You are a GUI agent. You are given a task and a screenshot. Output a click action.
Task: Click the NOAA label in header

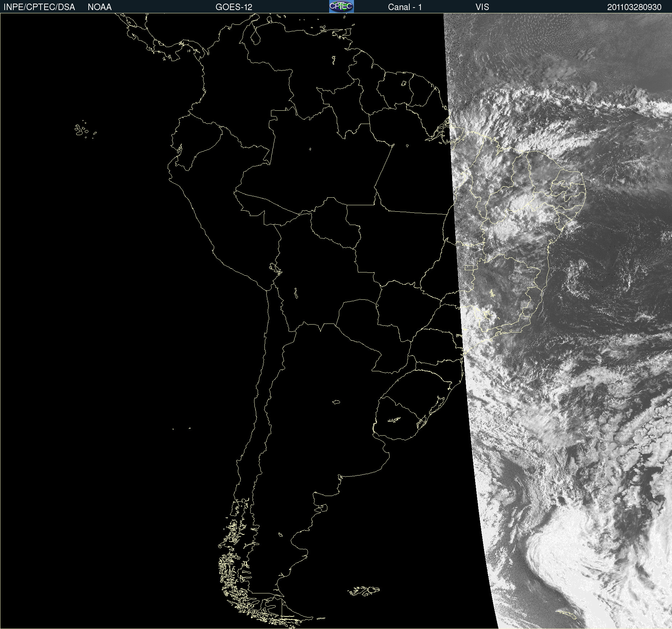pos(100,7)
